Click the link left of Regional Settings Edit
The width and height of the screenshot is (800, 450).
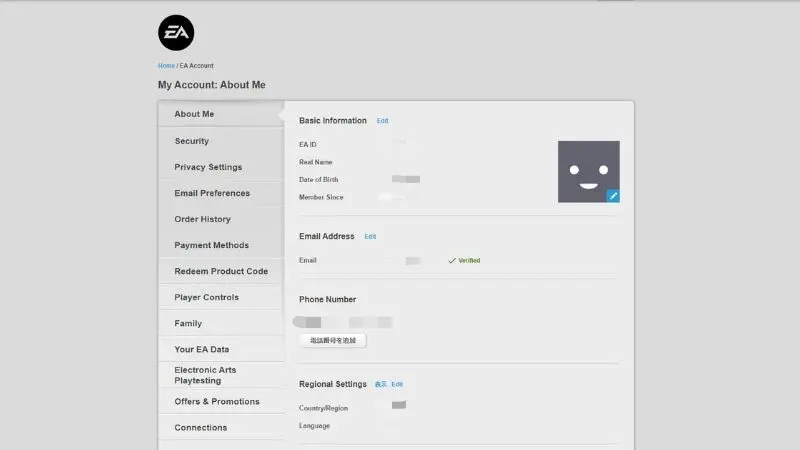(x=381, y=384)
